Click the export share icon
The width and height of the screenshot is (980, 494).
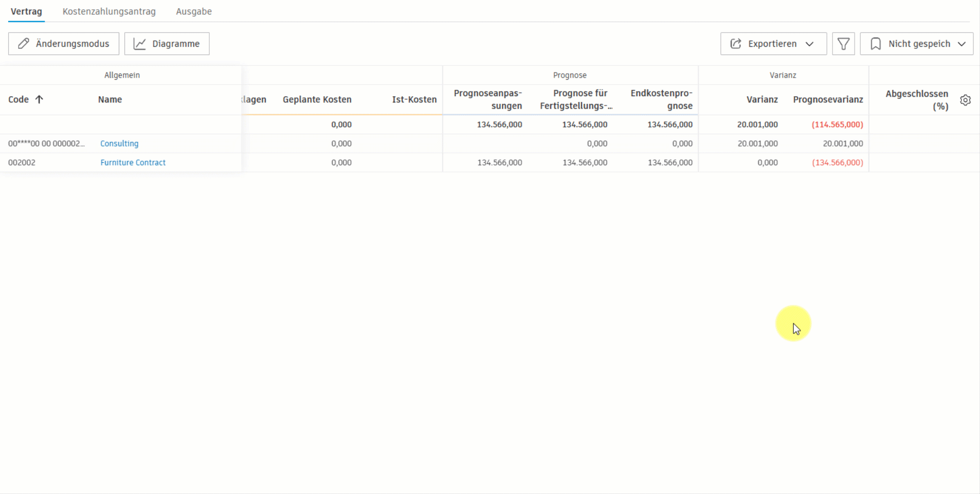coord(736,44)
